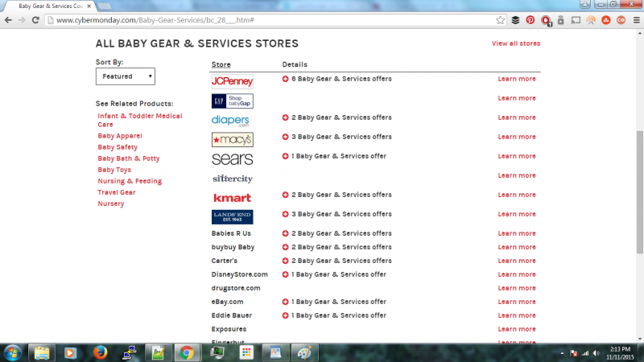The height and width of the screenshot is (362, 644).
Task: Bookmark this page with the star icon
Action: click(500, 19)
